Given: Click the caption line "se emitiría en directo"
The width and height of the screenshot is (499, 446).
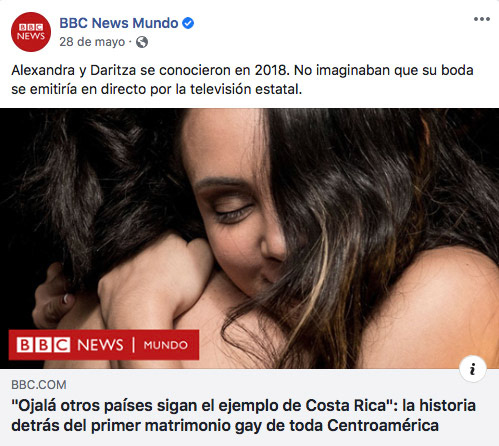Looking at the screenshot, I should [157, 89].
